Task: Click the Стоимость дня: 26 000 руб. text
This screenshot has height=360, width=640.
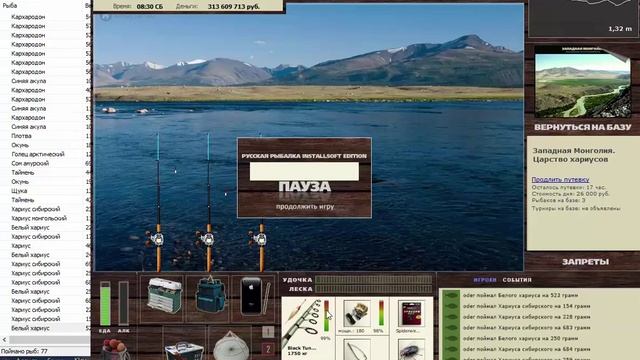Action: tap(571, 193)
